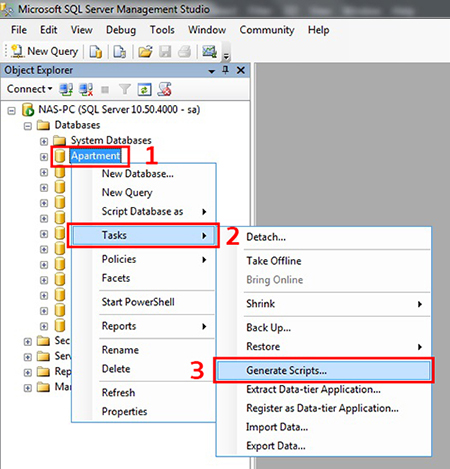Screen dimensions: 450x469
Task: Choose Export Data...
Action: pos(324,446)
